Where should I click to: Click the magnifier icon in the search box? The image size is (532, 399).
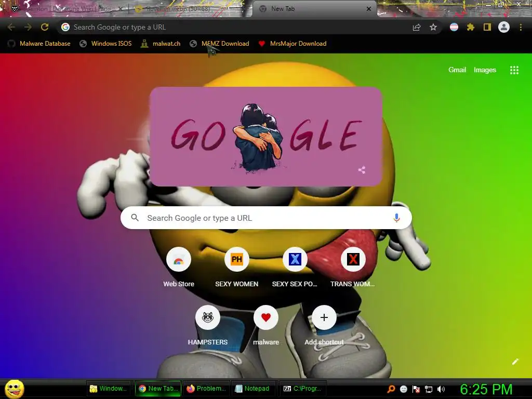(x=135, y=218)
